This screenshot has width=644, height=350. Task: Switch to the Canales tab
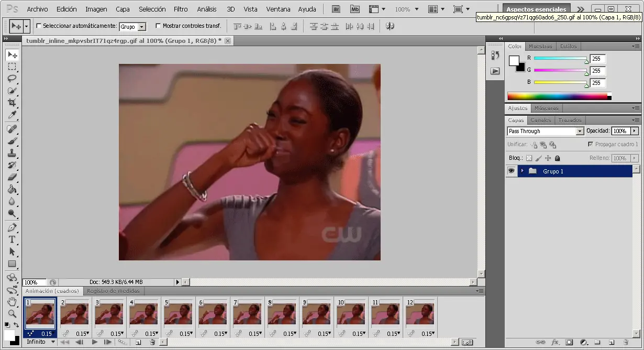541,120
